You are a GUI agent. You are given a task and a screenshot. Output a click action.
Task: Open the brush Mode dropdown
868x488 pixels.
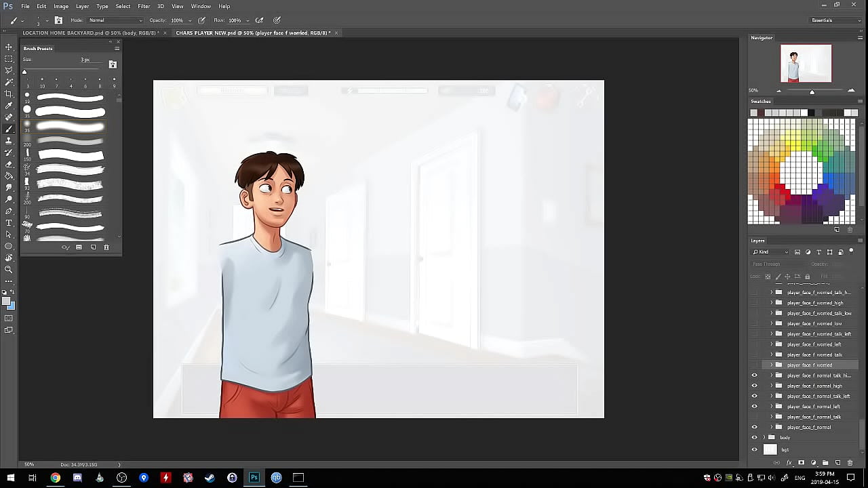[115, 20]
